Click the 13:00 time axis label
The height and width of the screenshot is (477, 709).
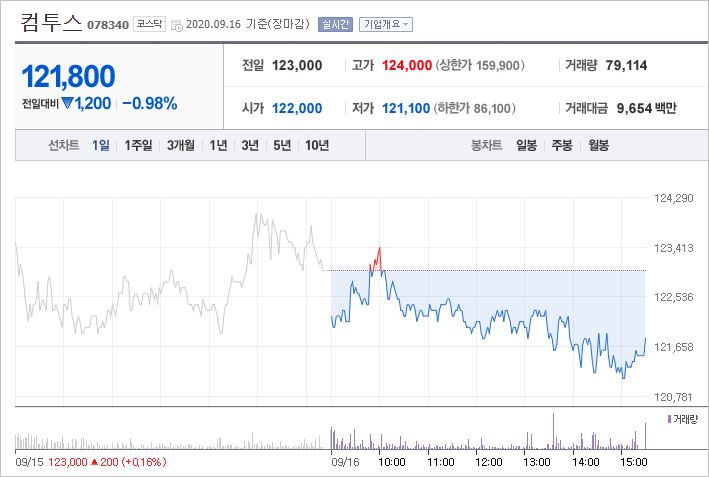point(537,462)
